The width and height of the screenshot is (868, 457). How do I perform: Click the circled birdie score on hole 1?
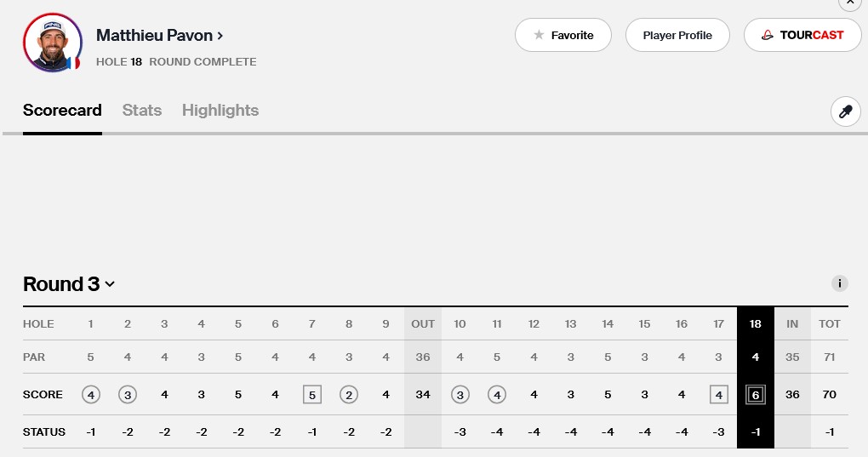point(90,395)
